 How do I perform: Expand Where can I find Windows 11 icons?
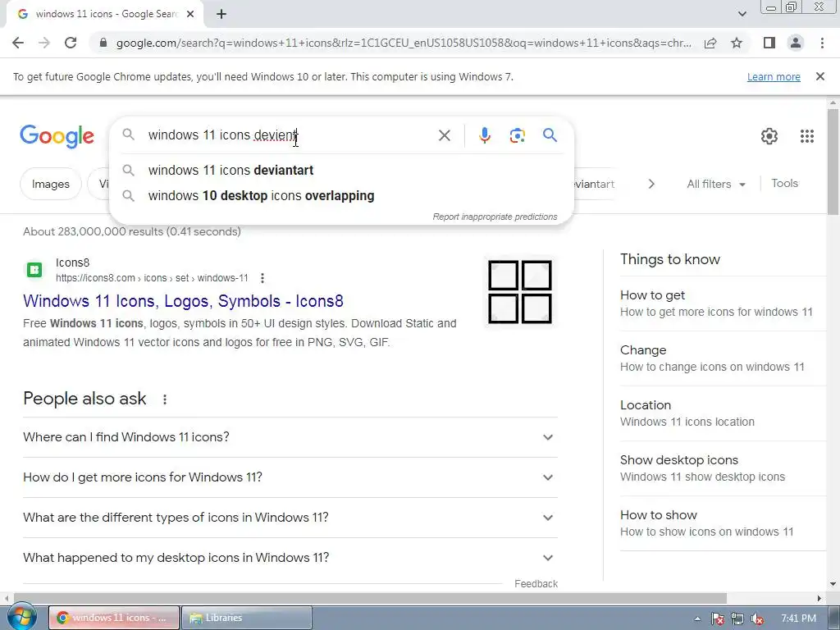(x=290, y=437)
